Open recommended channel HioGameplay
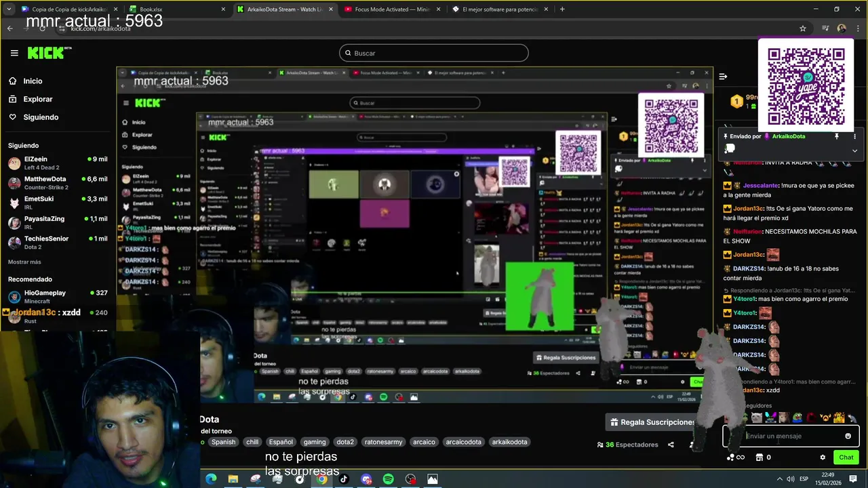This screenshot has width=868, height=488. (57, 296)
